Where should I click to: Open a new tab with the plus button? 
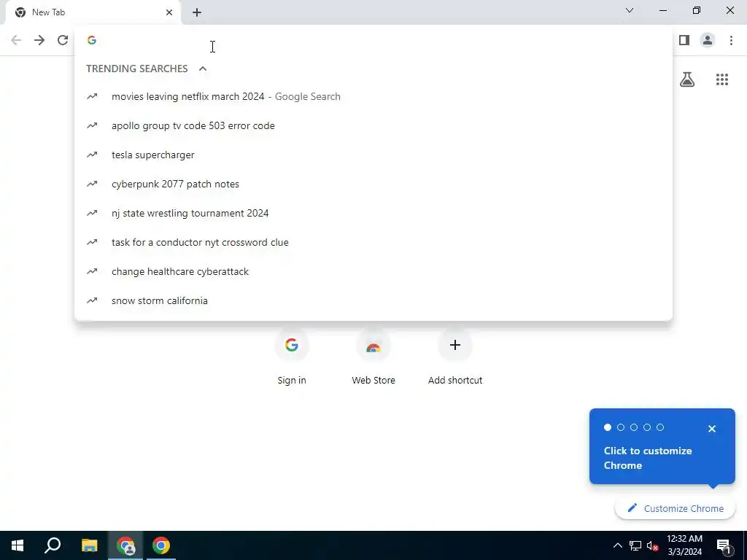[x=197, y=12]
